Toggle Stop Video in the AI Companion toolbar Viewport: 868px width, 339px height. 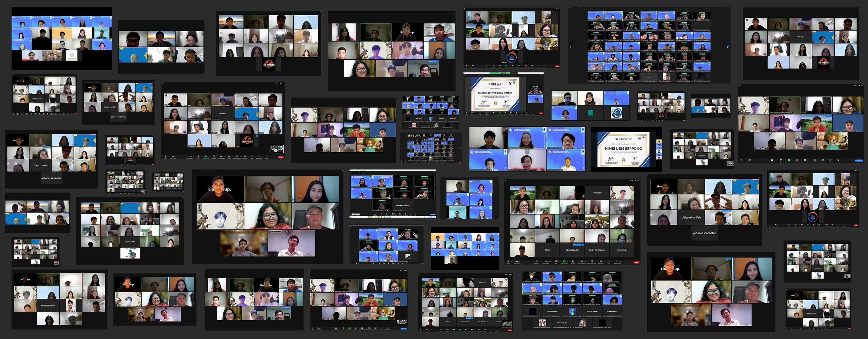pyautogui.click(x=173, y=157)
